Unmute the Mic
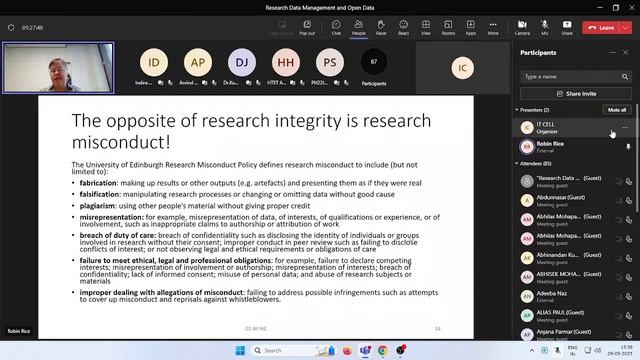 pos(544,28)
